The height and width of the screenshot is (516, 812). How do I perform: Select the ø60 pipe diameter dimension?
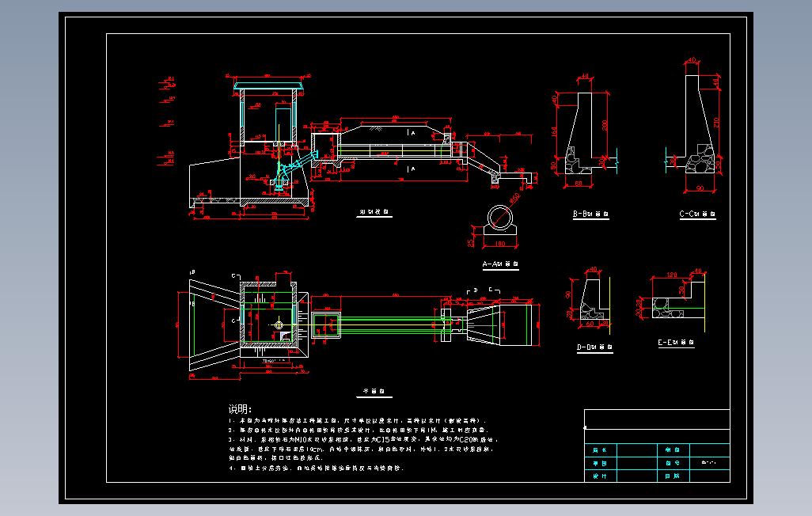[514, 199]
